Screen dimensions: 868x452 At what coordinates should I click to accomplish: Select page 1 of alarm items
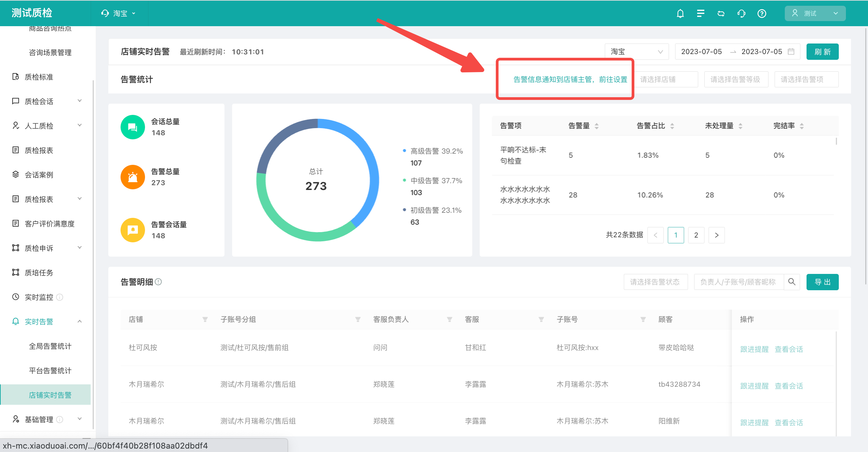[676, 235]
